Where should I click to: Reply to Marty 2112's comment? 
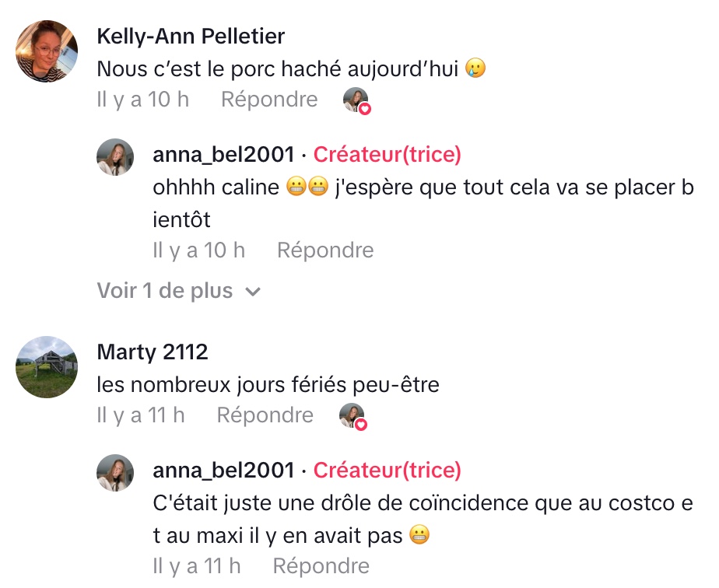tap(265, 415)
